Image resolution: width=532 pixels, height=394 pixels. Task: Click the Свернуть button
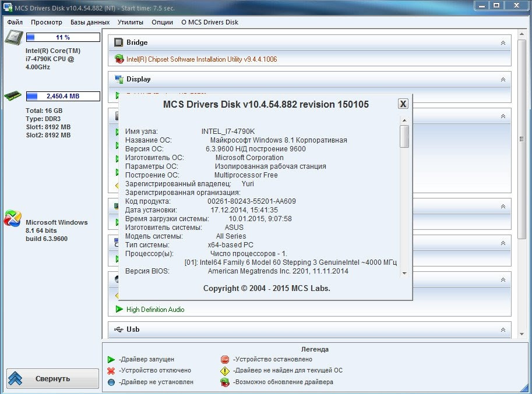[x=52, y=378]
